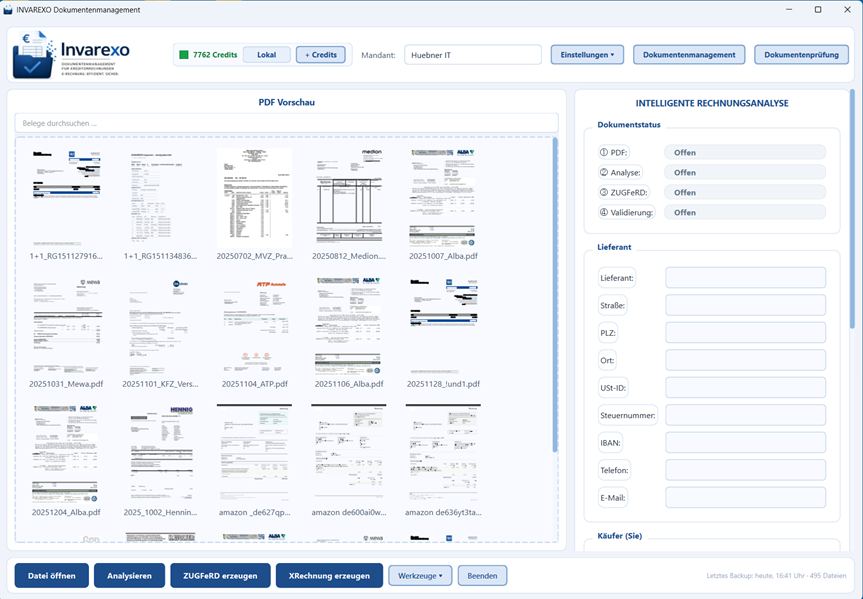Click the Datei öffnen button

(52, 575)
